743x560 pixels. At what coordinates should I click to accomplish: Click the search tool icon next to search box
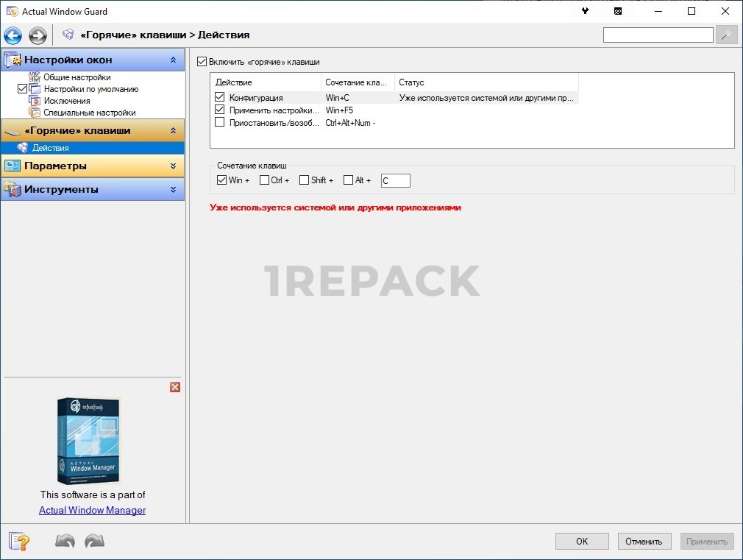point(726,35)
